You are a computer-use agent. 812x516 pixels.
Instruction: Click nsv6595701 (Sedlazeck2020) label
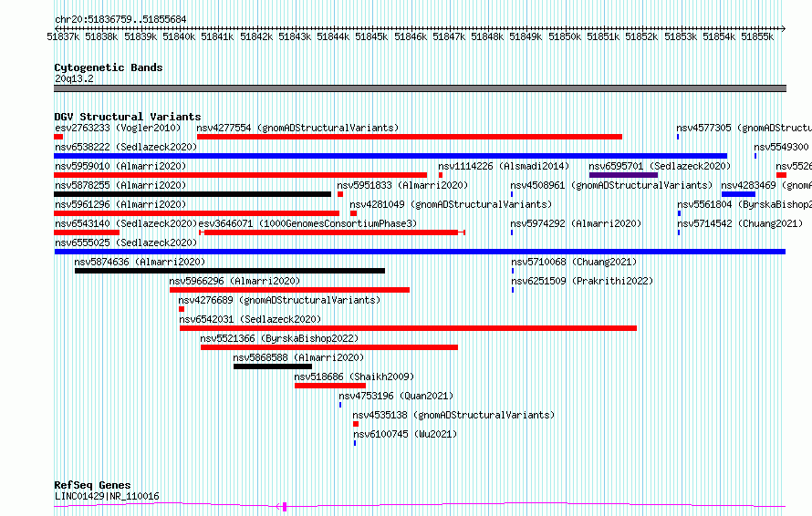point(660,166)
